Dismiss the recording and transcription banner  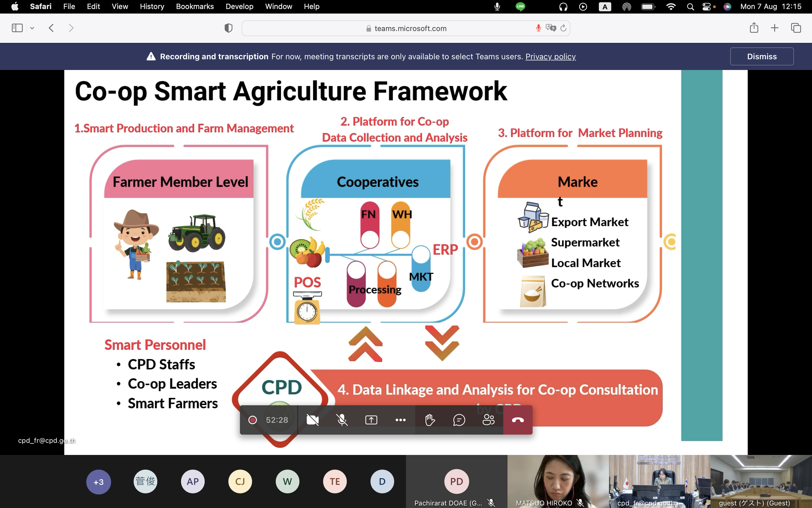pyautogui.click(x=762, y=56)
